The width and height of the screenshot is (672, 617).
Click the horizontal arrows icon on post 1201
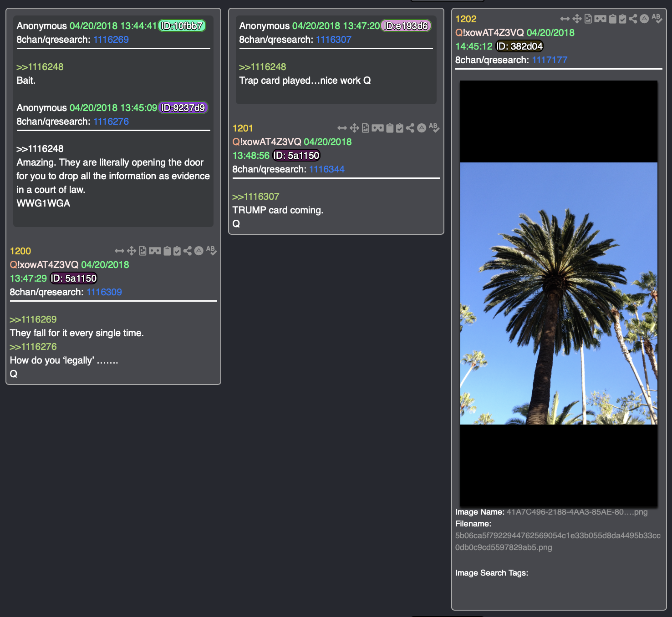tap(342, 128)
